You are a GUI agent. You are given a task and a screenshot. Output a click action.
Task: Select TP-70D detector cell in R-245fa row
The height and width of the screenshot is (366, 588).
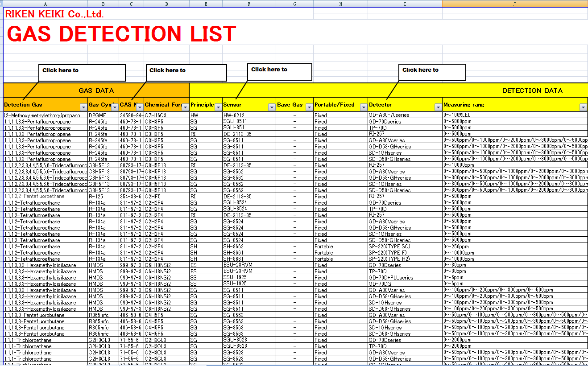point(405,127)
